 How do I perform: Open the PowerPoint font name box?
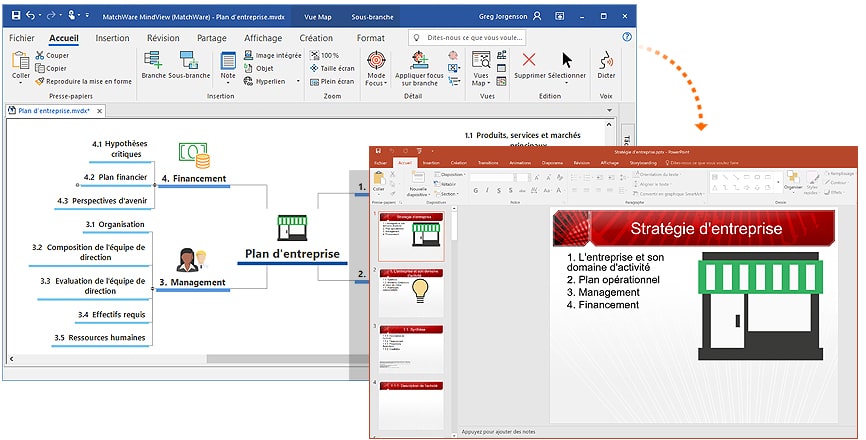(x=491, y=177)
